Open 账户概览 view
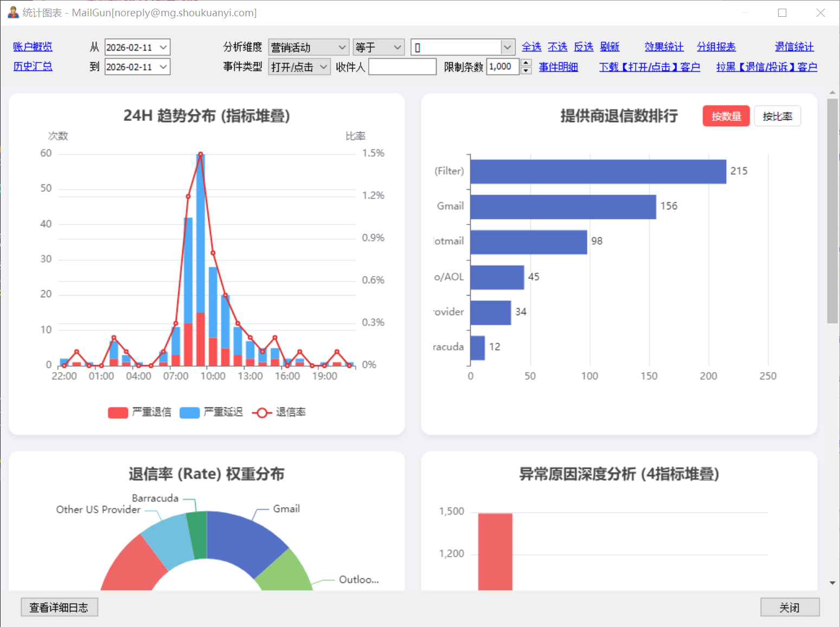 point(33,47)
